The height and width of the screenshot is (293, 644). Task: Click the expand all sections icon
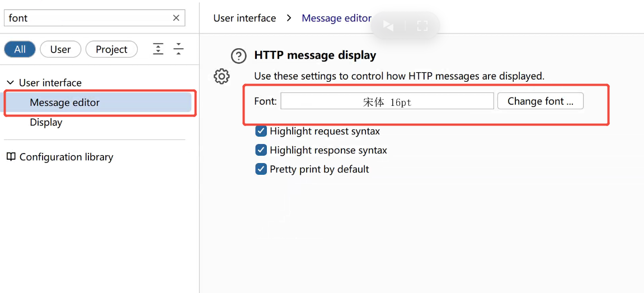[x=158, y=49]
